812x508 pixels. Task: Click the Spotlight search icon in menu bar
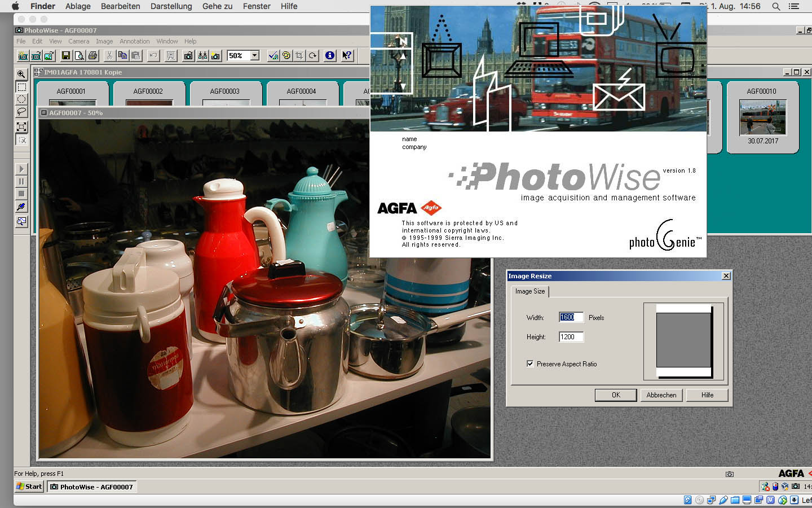tap(776, 6)
